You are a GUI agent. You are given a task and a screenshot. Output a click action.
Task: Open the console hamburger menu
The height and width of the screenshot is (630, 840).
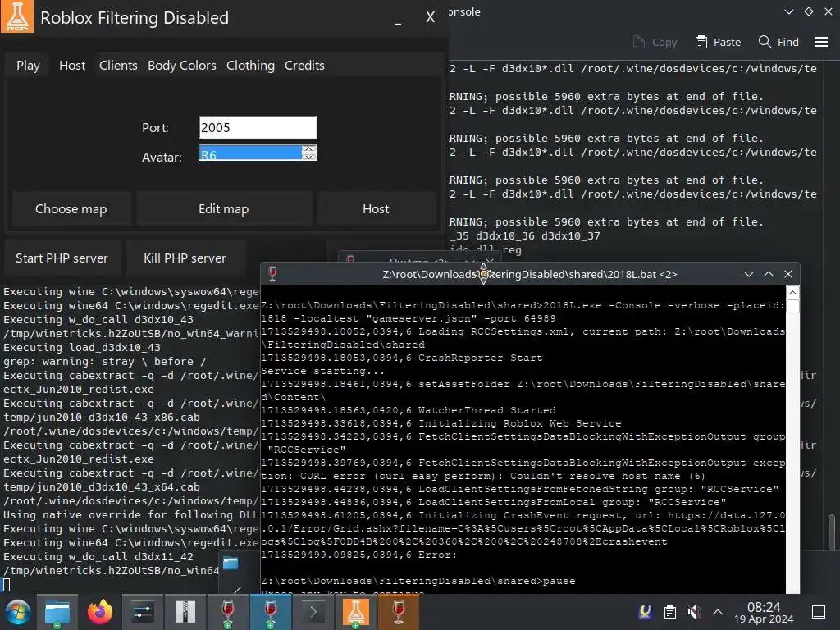tap(820, 42)
